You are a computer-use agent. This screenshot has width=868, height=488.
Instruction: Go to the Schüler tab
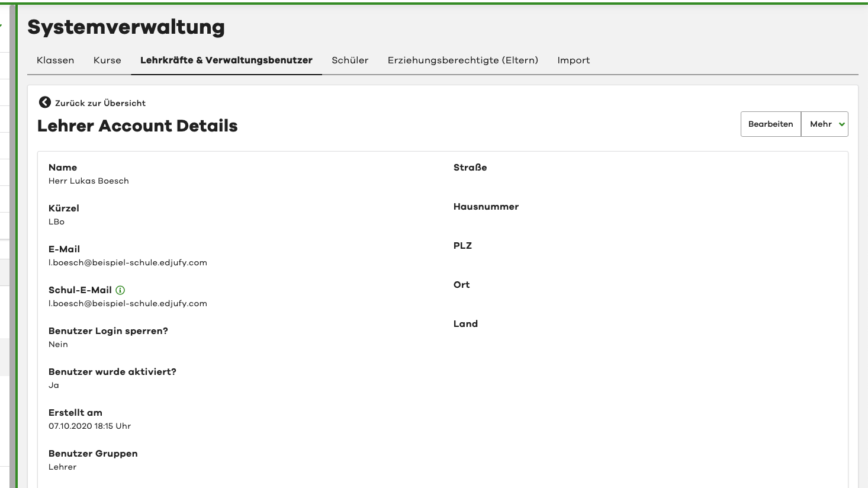point(350,60)
